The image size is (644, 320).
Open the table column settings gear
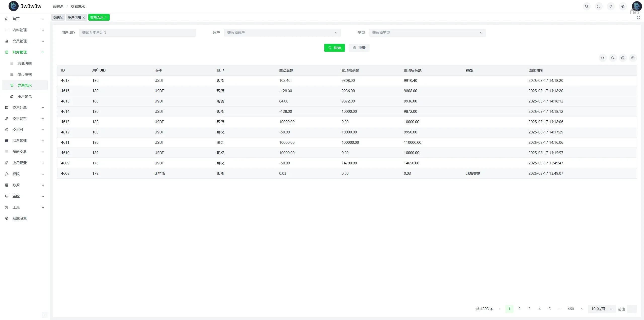click(633, 58)
